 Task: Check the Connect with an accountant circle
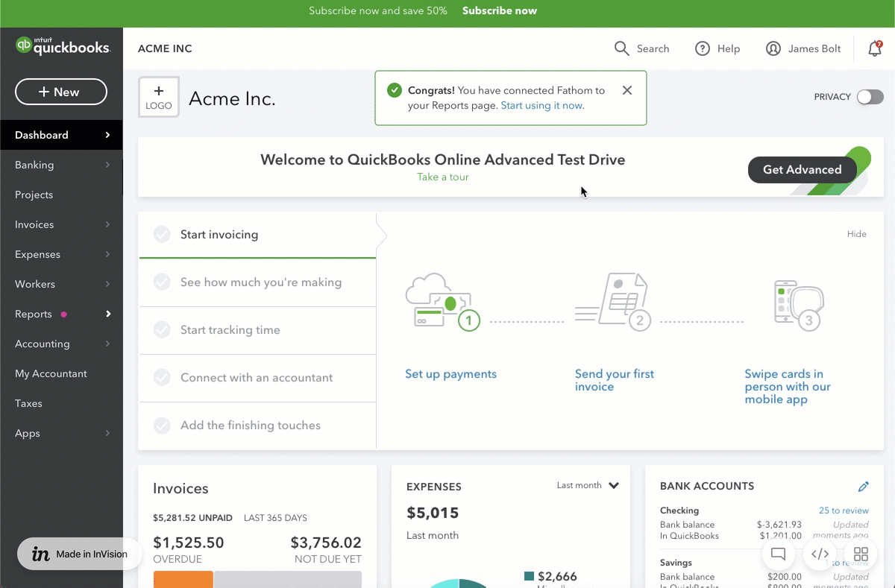(162, 378)
